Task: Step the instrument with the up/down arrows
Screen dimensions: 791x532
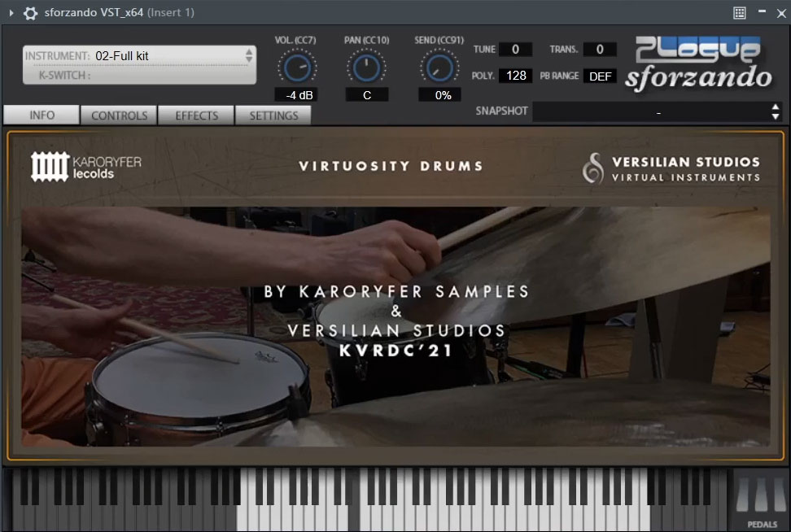Action: (x=249, y=55)
